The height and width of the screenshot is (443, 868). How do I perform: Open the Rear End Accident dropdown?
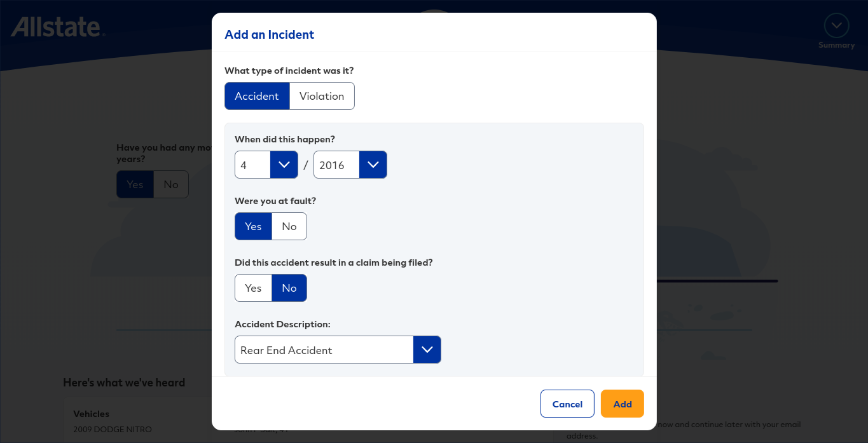pos(324,350)
